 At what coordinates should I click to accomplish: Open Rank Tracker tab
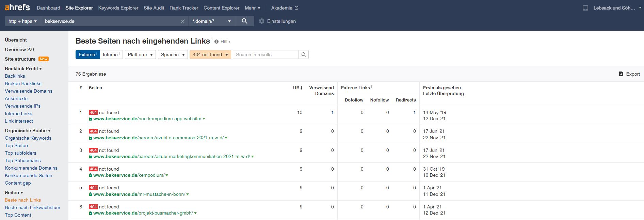click(x=184, y=8)
